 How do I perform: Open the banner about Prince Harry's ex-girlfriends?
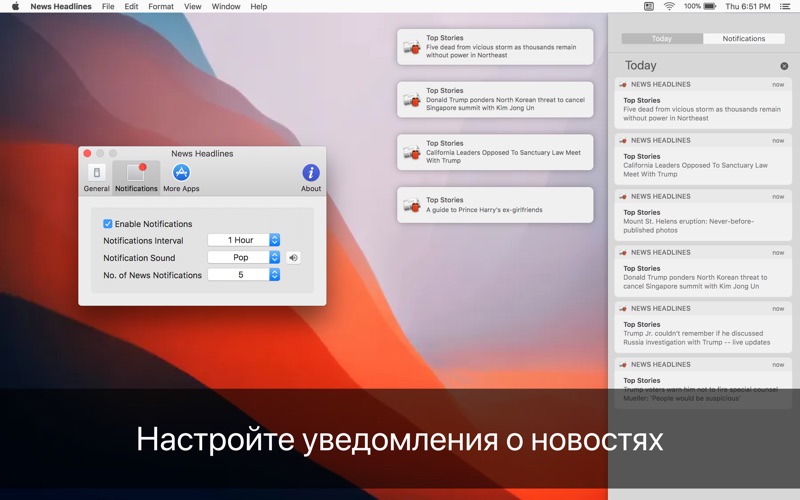(x=495, y=205)
